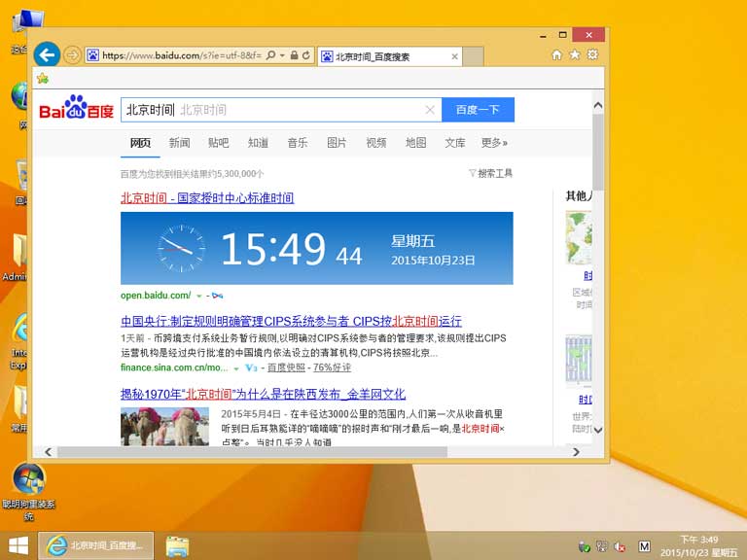This screenshot has height=560, width=747.
Task: Click the Windows Start button
Action: click(18, 545)
